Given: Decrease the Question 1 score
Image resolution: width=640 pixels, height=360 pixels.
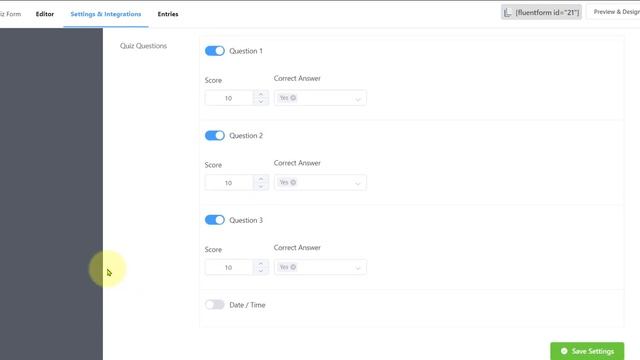Looking at the screenshot, I should (x=261, y=102).
